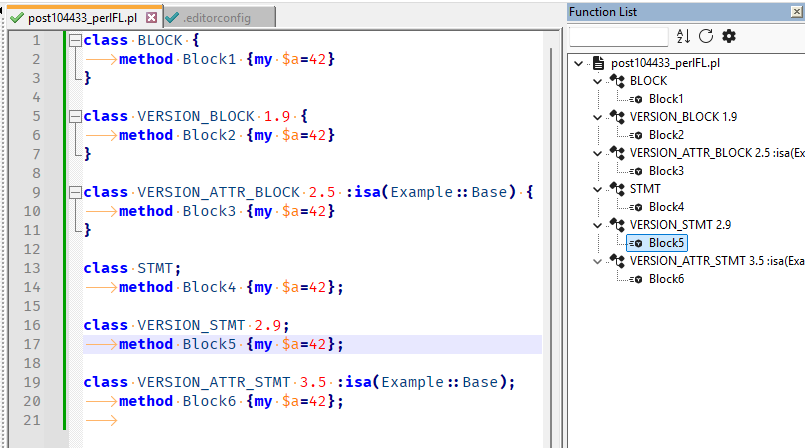This screenshot has height=448, width=805.
Task: Select Block6 in the function list
Action: pos(666,279)
